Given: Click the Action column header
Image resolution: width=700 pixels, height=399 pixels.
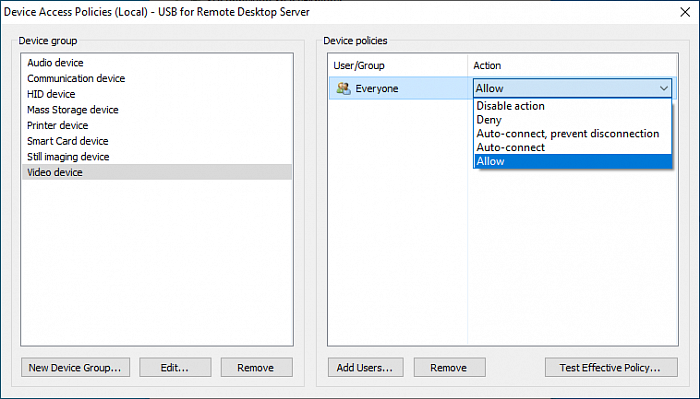Looking at the screenshot, I should pos(572,66).
